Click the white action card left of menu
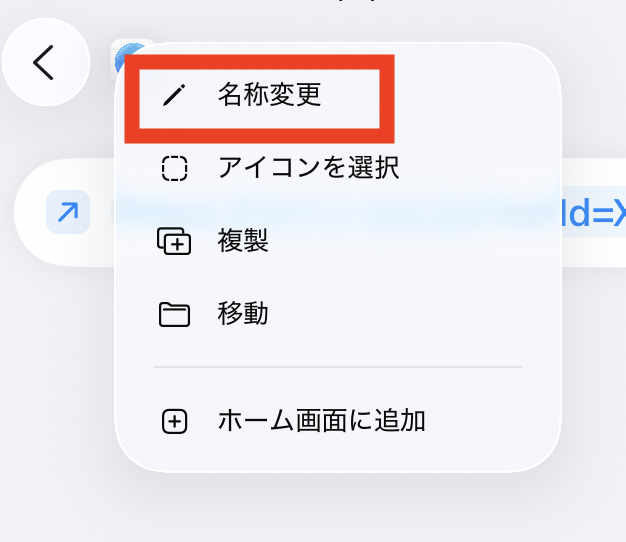 point(65,212)
